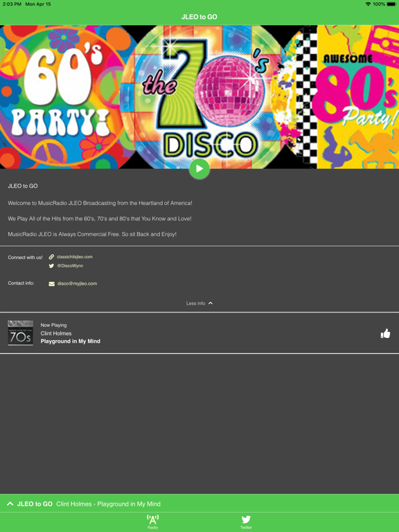Tap the 'Now Playing' label

[x=53, y=325]
